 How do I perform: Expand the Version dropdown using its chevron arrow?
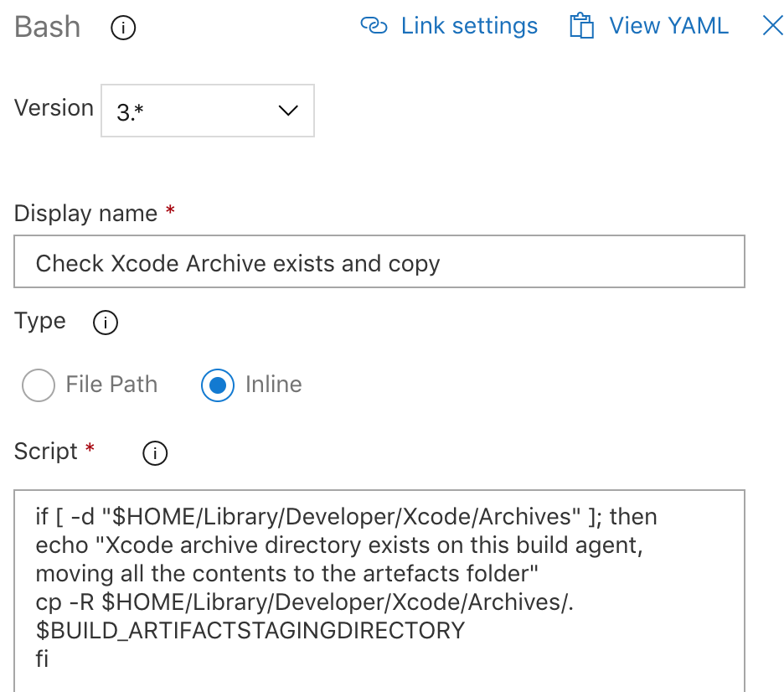point(287,111)
